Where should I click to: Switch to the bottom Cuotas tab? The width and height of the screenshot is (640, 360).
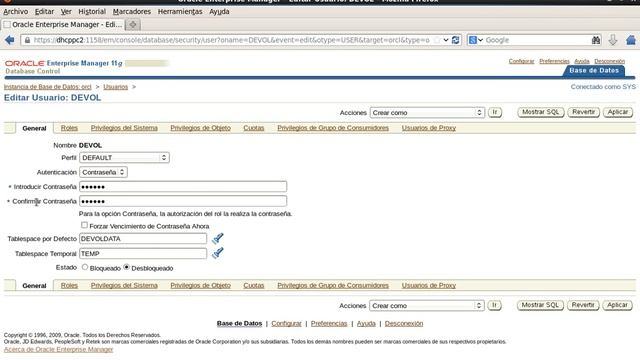(x=253, y=285)
